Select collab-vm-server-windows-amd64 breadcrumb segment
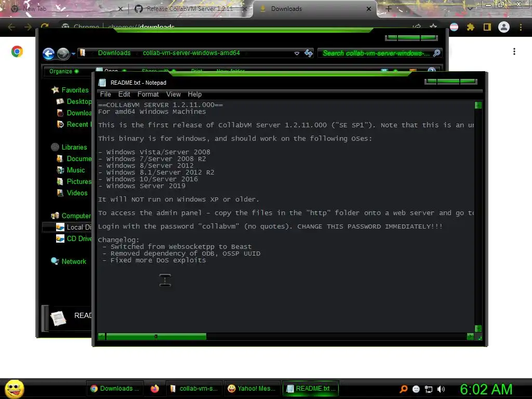532x399 pixels. [191, 53]
